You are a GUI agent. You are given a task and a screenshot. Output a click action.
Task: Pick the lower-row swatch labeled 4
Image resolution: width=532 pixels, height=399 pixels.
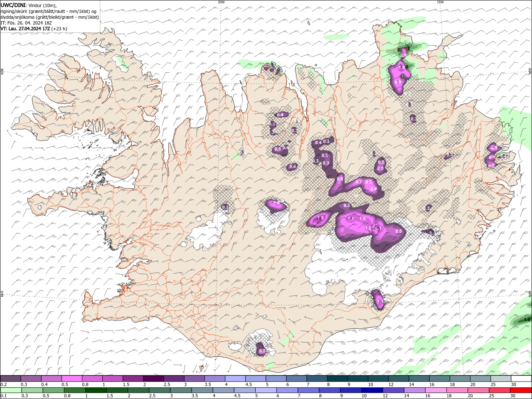click(223, 390)
